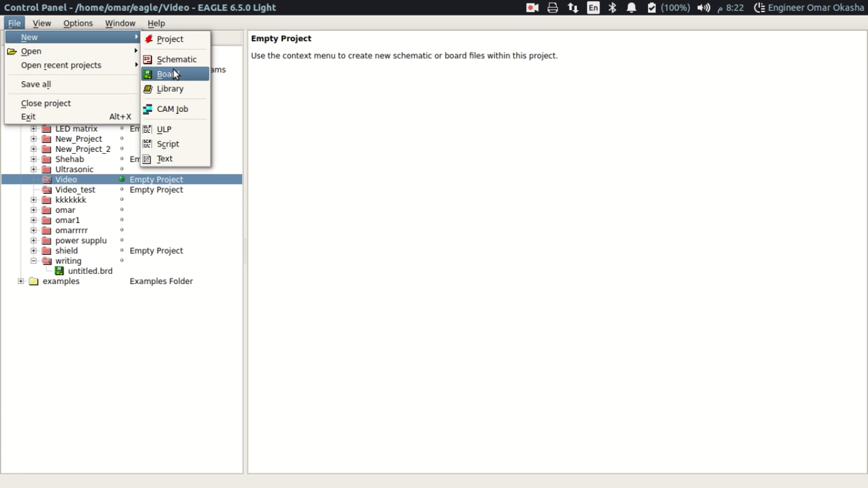This screenshot has width=868, height=488.
Task: Open the volume sound indicator
Action: click(x=703, y=8)
